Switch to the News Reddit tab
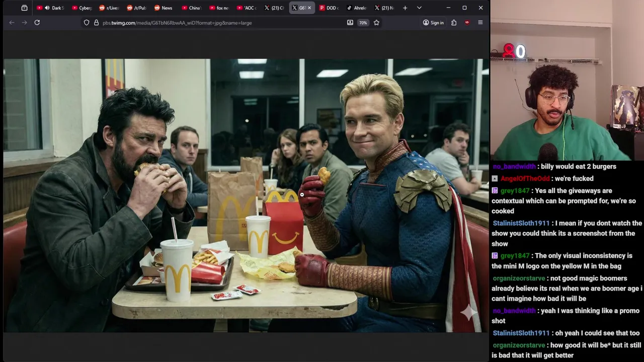This screenshot has width=644, height=362. click(164, 8)
